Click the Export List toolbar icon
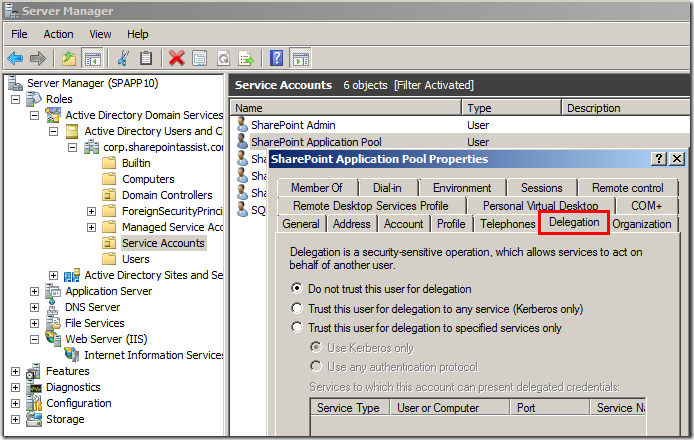 coord(246,58)
